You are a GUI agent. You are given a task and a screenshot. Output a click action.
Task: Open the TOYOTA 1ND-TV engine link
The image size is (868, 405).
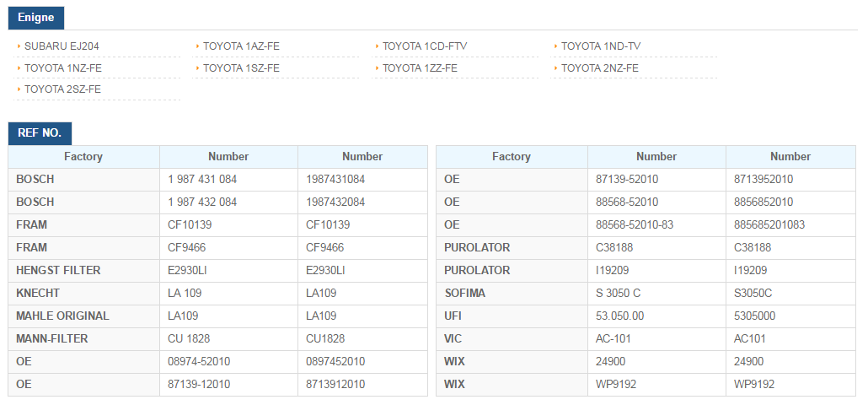point(601,46)
